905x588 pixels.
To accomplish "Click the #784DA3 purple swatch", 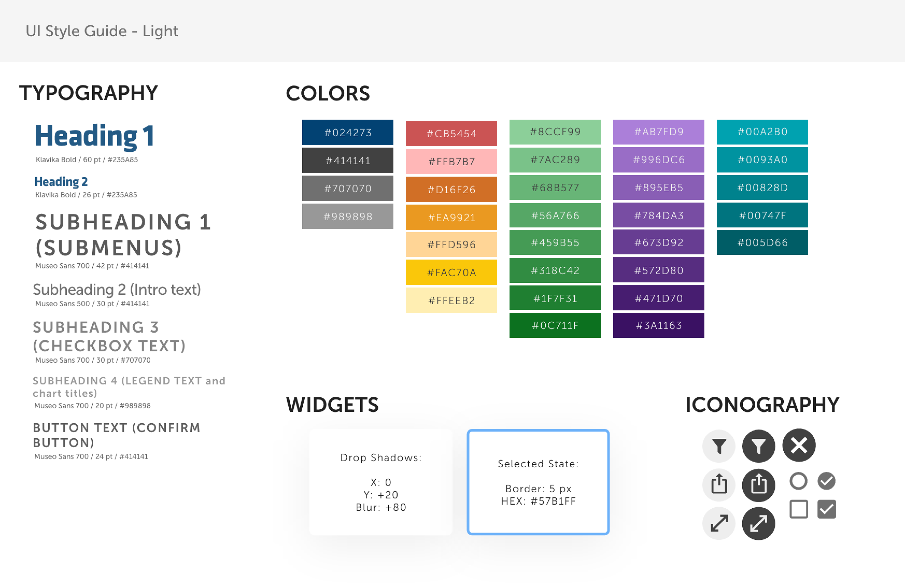I will (x=658, y=215).
